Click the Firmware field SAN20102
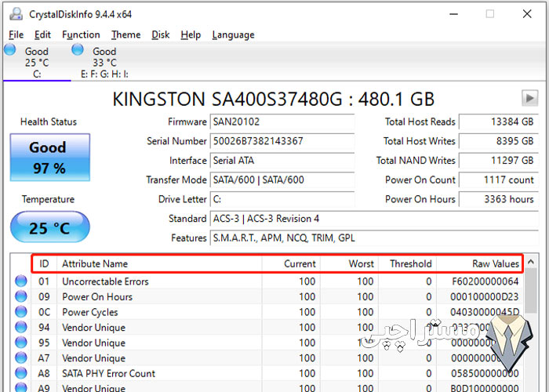This screenshot has width=549, height=392. pyautogui.click(x=282, y=122)
